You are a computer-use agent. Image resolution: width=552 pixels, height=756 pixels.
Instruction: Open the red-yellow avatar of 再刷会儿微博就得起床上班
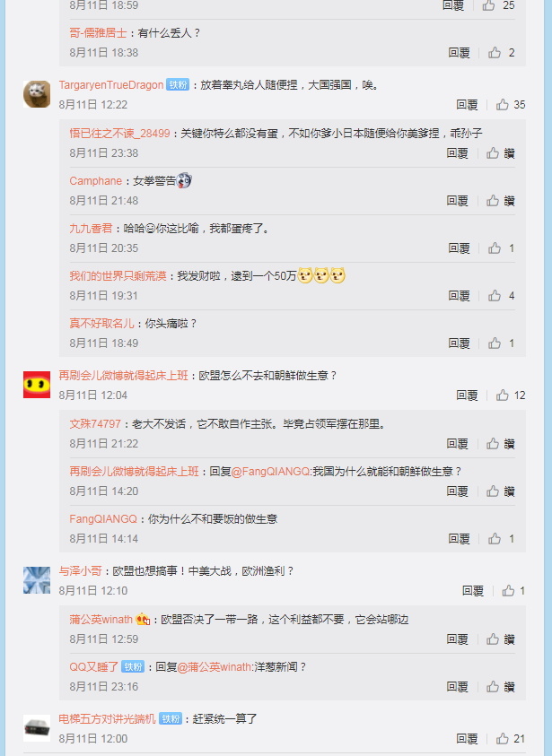pos(37,384)
